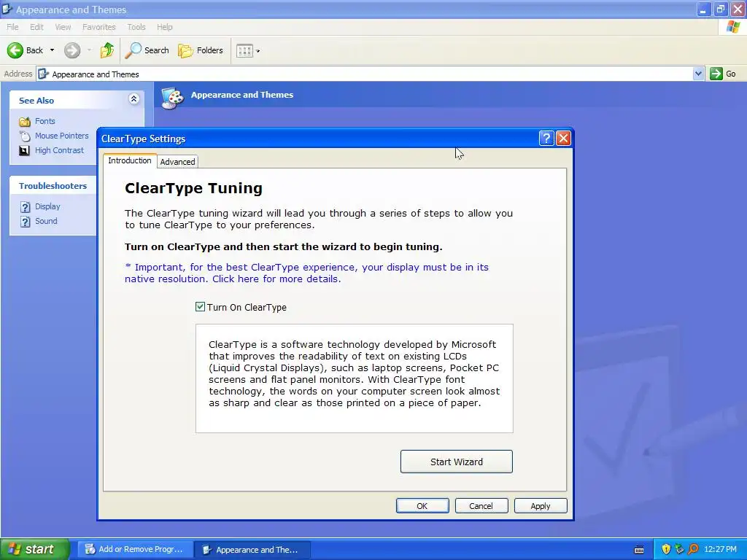This screenshot has width=747, height=560.
Task: Switch to Add or Remove Programs taskbar item
Action: [x=135, y=549]
